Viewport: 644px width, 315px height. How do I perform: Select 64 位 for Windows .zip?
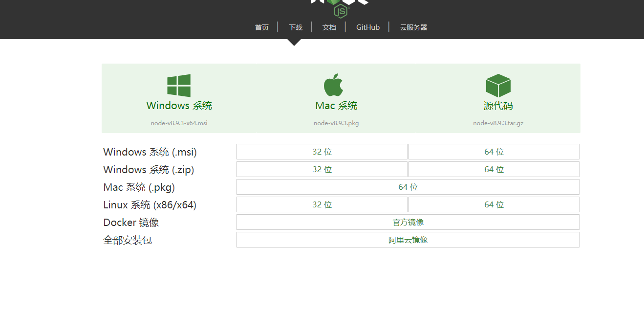click(x=494, y=169)
